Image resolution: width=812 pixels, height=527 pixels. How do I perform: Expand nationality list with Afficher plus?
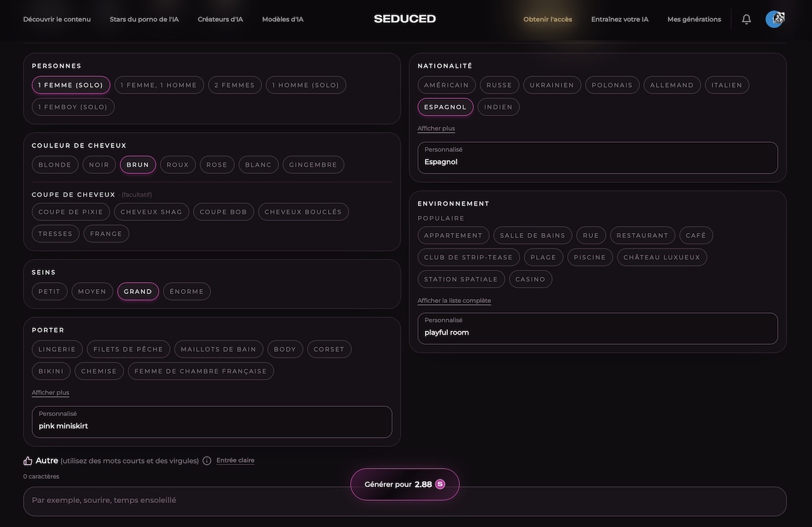tap(436, 128)
